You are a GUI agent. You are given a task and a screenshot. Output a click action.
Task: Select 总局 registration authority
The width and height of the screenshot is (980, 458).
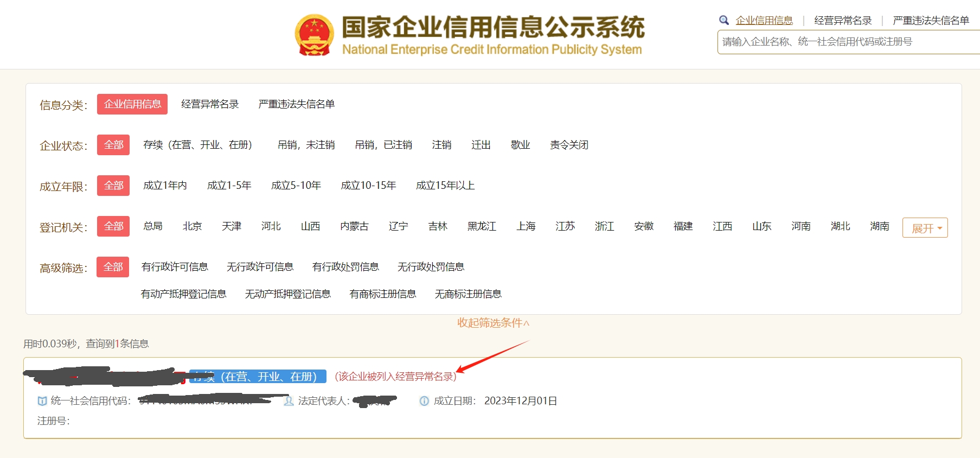click(x=153, y=226)
